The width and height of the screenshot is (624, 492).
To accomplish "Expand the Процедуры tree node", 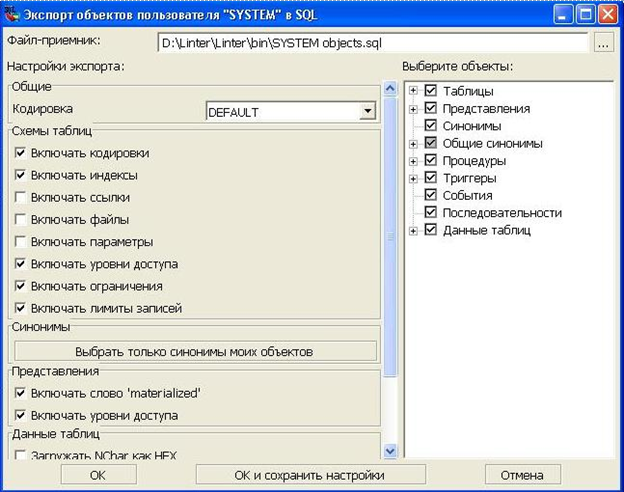I will tap(413, 161).
